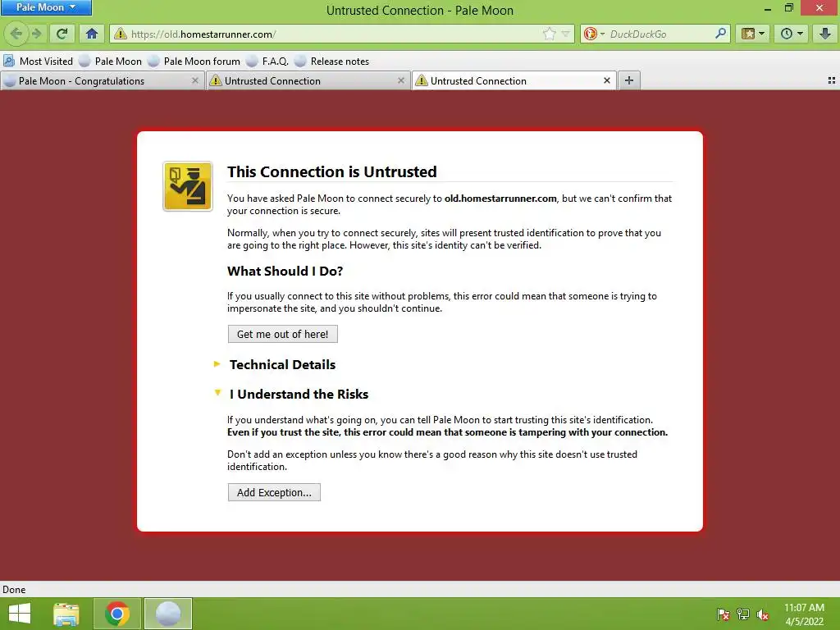Open the Pale Moon forum bookmark
Image resolution: width=840 pixels, height=630 pixels.
click(194, 61)
